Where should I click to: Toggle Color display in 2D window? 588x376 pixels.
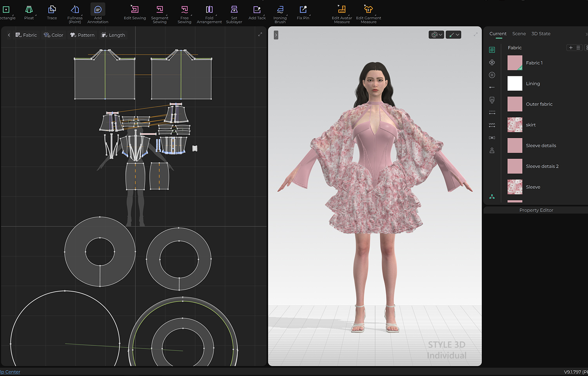coord(54,35)
